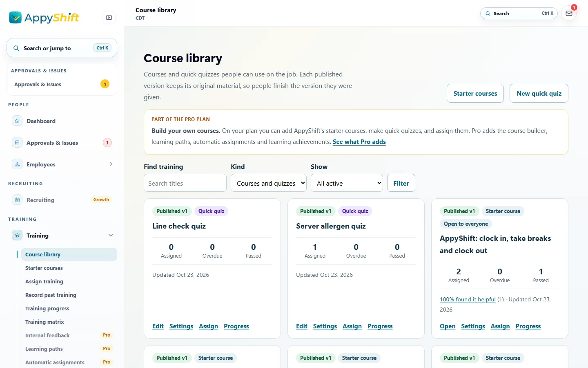Click the Starter courses button

(x=475, y=93)
